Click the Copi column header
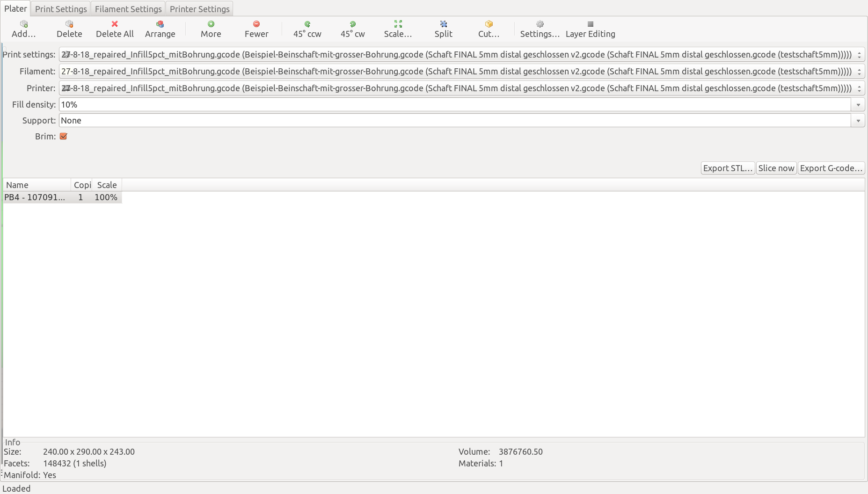The height and width of the screenshot is (494, 868). pyautogui.click(x=81, y=185)
